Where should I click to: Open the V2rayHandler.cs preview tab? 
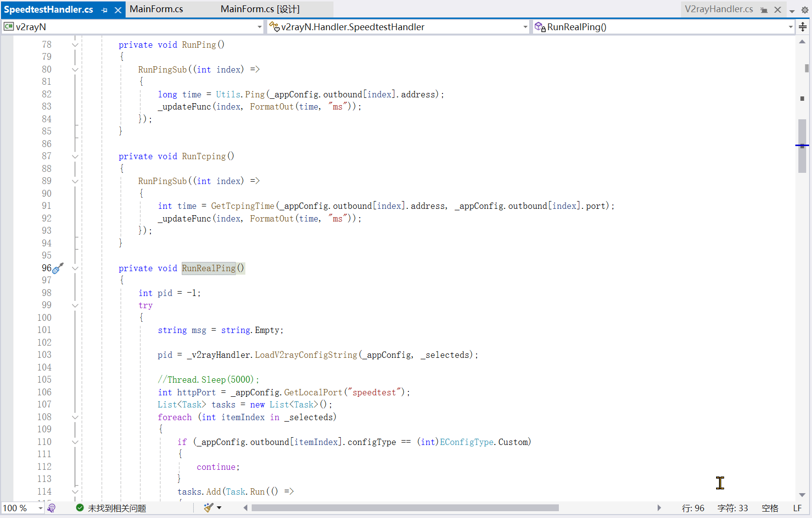click(718, 9)
